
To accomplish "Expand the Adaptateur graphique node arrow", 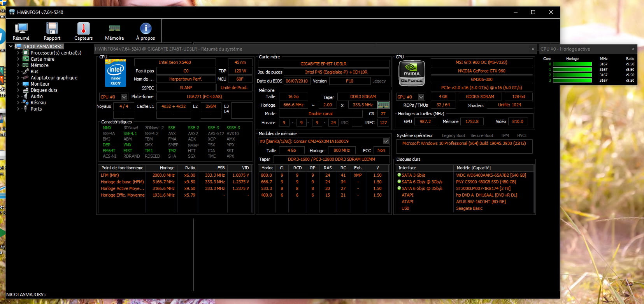I will pyautogui.click(x=18, y=77).
